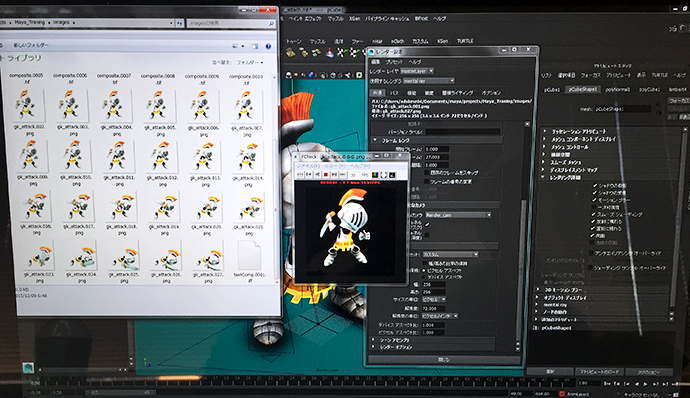Toggle the frame skip checkbox in Render Settings
Image resolution: width=690 pixels, height=398 pixels.
point(426,173)
